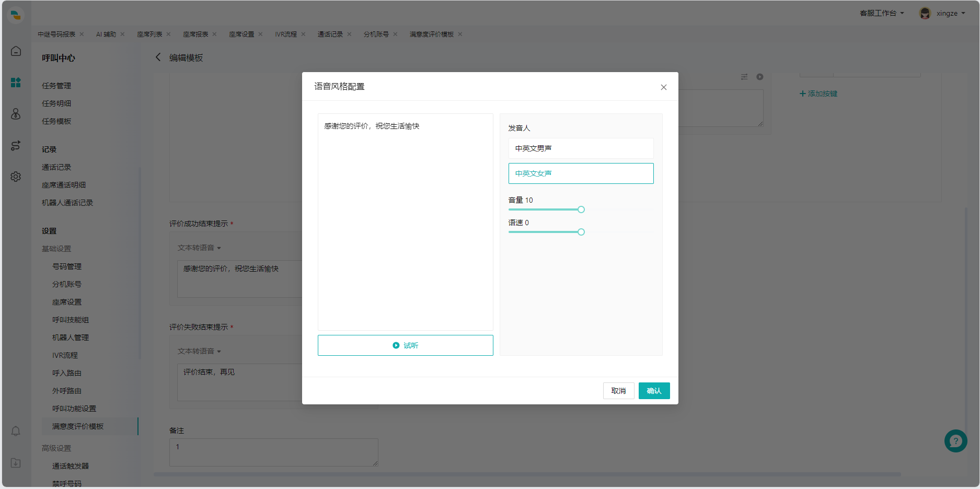Close the 满意度评价模板 tab
Screen dimensions: 980x489
460,34
